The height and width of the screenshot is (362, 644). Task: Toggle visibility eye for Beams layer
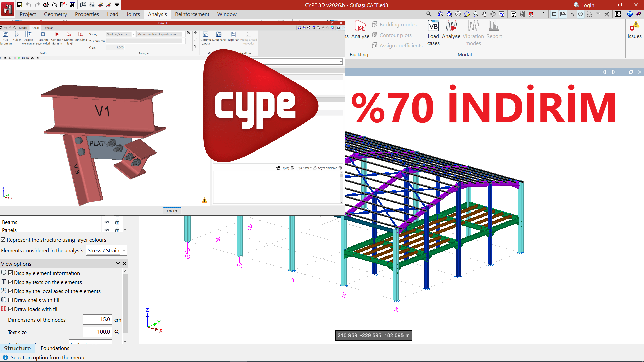pos(107,222)
